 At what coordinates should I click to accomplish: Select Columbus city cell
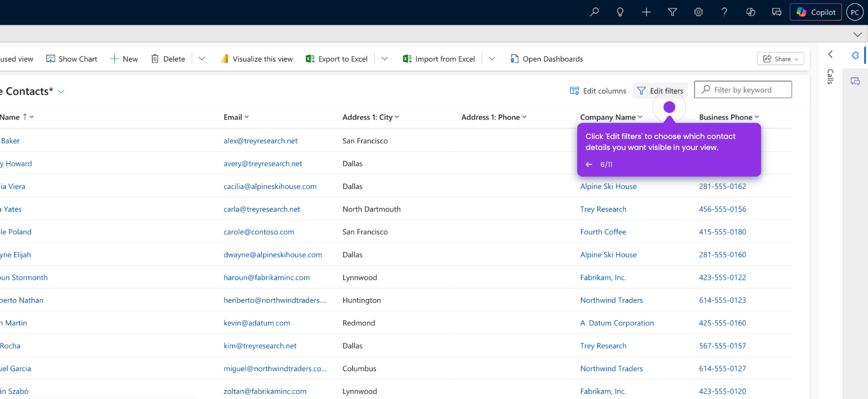click(x=359, y=369)
